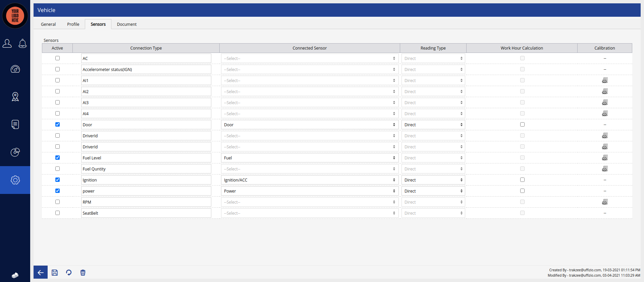
Task: Reset the form with the refresh icon
Action: coord(69,273)
